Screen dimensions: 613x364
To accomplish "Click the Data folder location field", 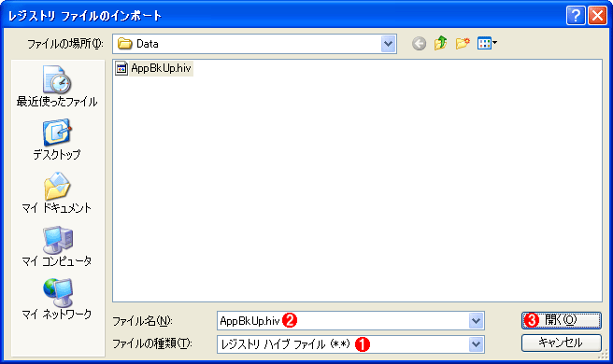I will [247, 44].
